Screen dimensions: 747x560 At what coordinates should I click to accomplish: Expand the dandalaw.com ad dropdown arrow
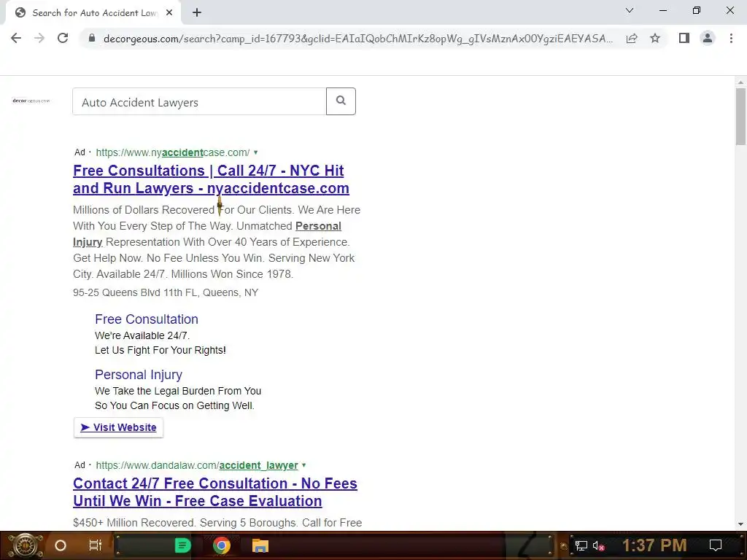[304, 465]
